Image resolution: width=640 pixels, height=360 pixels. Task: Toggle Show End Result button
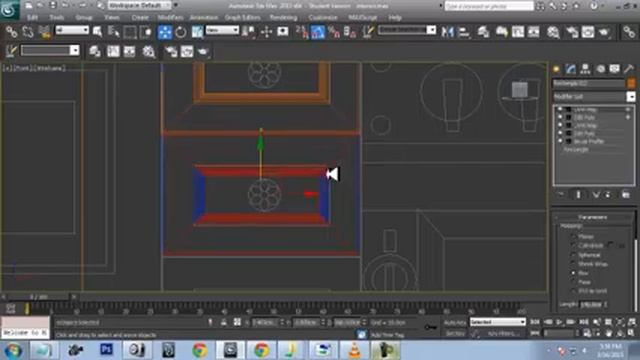tap(578, 195)
